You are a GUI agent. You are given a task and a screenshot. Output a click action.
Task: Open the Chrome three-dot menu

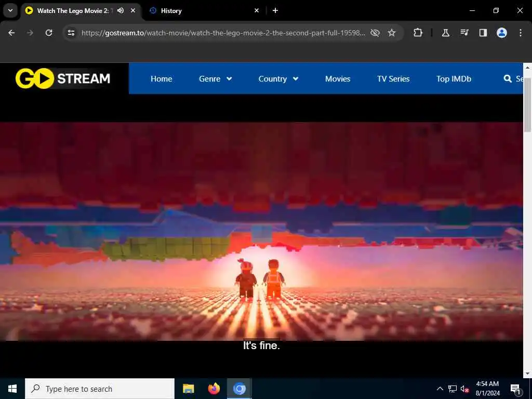[521, 33]
